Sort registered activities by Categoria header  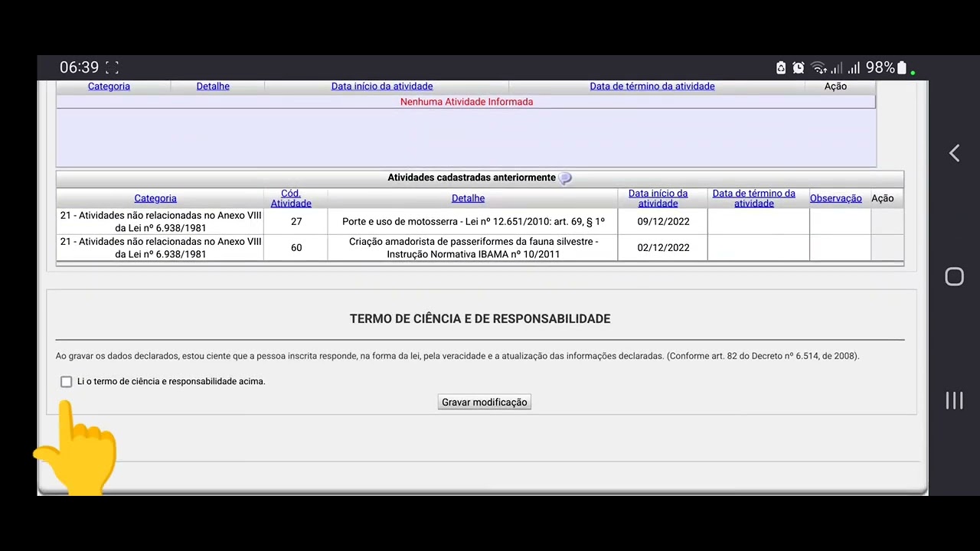click(x=155, y=198)
